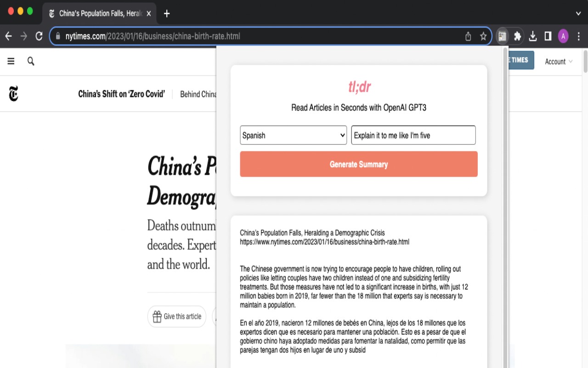Click the tl;dr logo heading
The width and height of the screenshot is (588, 368).
[359, 86]
